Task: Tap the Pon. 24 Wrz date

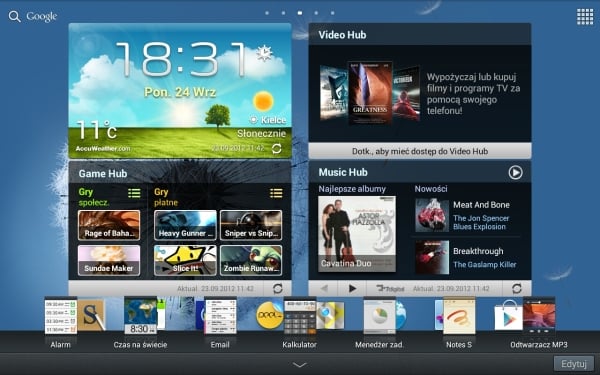Action: point(180,92)
